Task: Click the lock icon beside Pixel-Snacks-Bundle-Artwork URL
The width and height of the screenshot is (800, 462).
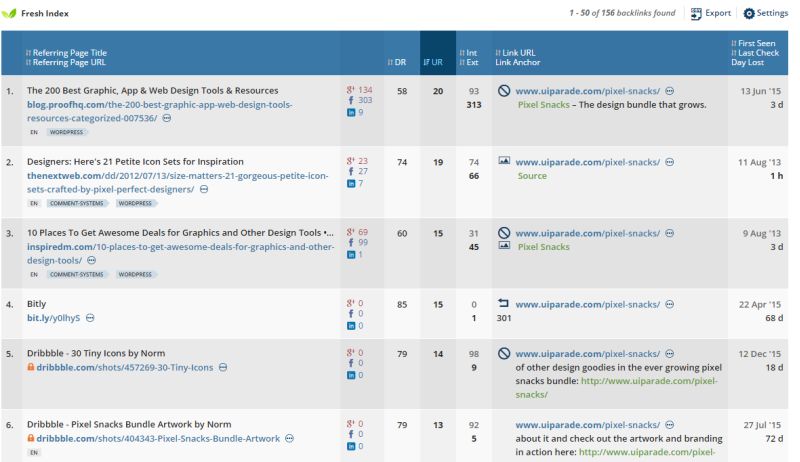Action: coord(31,438)
